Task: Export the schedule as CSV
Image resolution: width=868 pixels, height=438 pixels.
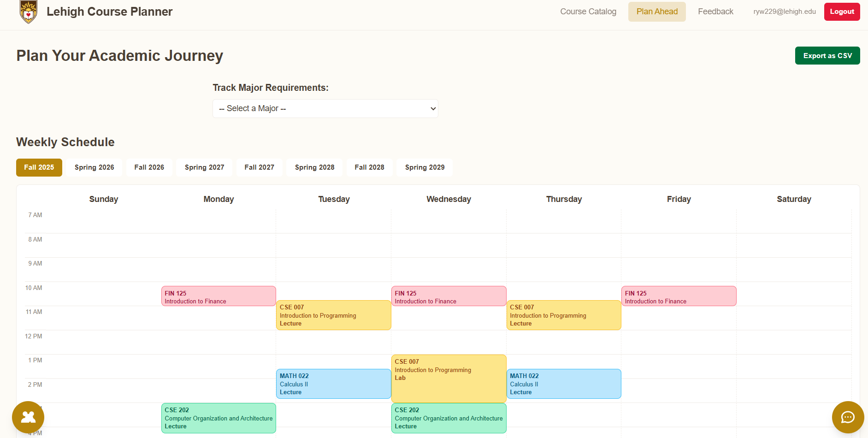Action: [827, 55]
